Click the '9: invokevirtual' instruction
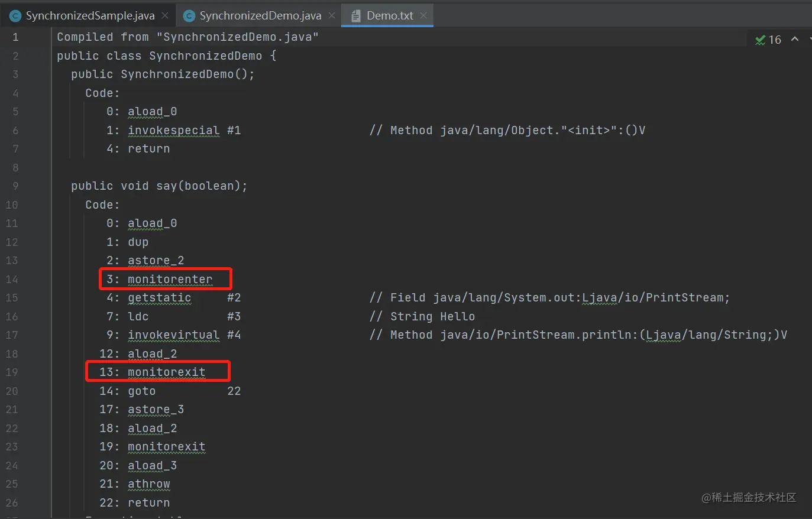This screenshot has height=519, width=812. click(163, 335)
